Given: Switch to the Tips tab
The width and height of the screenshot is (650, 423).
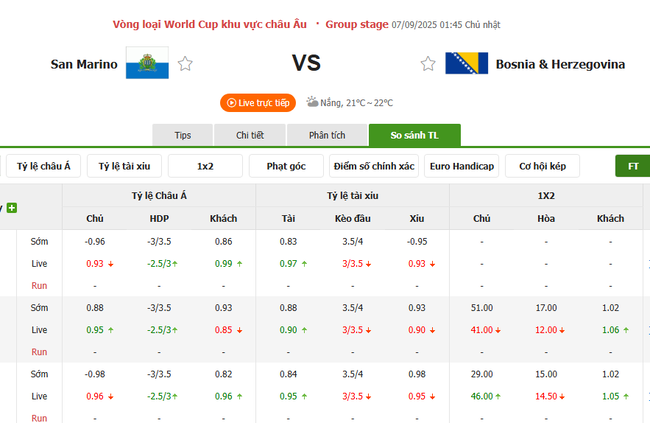Looking at the screenshot, I should (x=182, y=136).
